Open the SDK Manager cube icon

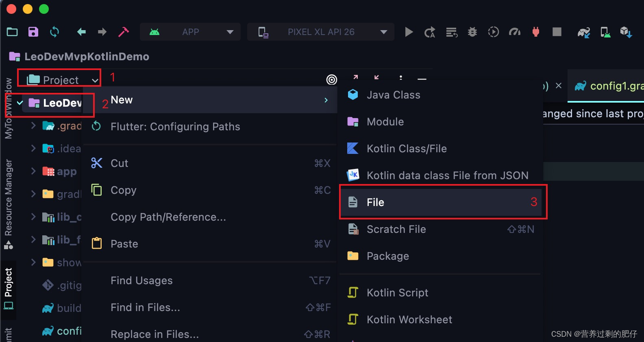[x=626, y=32]
